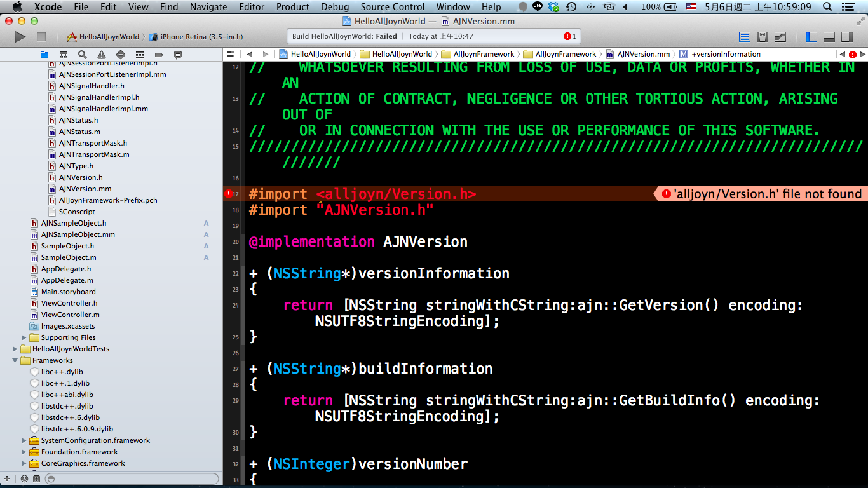This screenshot has height=488, width=868.
Task: Open the Source Control menu
Action: [x=393, y=7]
